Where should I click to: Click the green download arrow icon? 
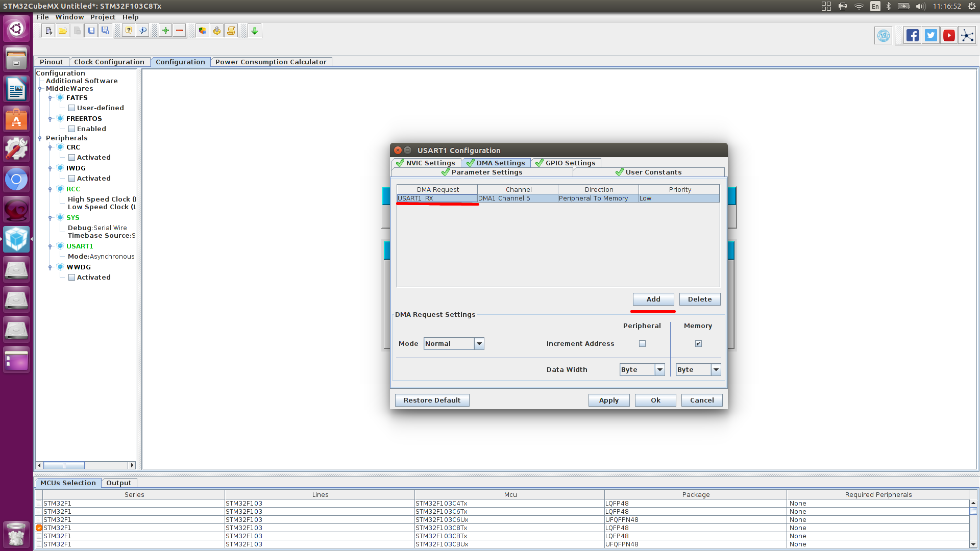[254, 31]
